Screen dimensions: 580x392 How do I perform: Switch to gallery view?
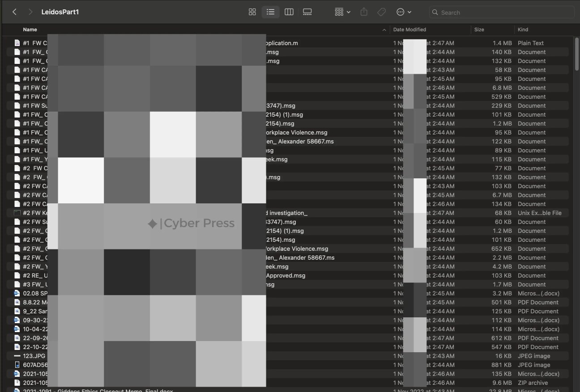(x=307, y=12)
